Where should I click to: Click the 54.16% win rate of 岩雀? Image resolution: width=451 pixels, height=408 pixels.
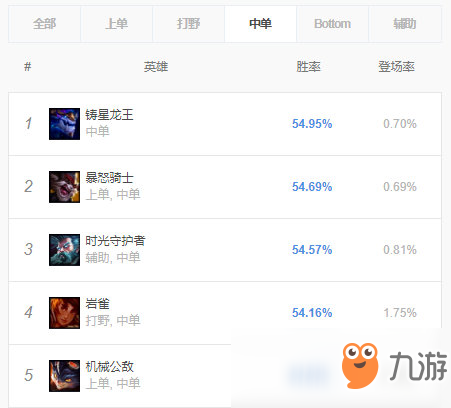click(x=312, y=313)
